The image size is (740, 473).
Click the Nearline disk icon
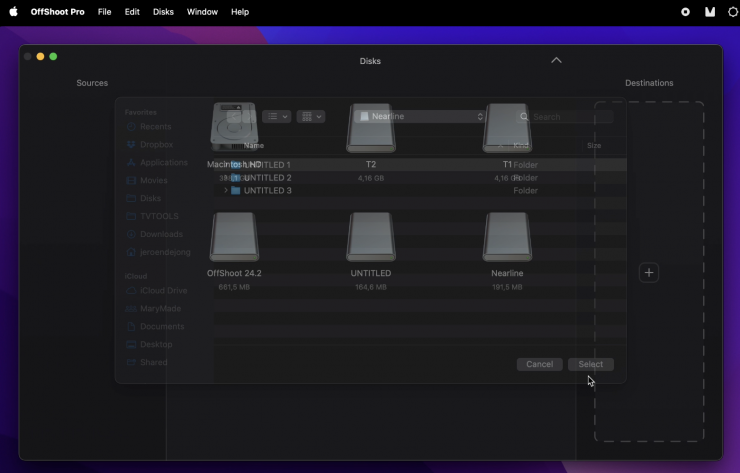pos(507,237)
